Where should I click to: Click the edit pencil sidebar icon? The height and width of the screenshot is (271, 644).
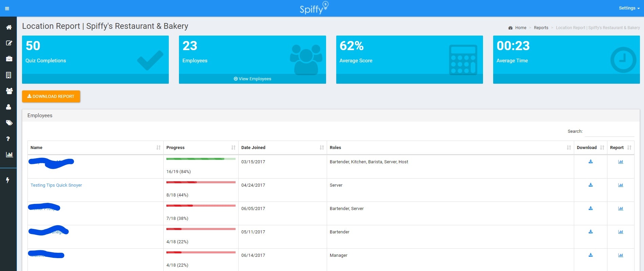point(9,43)
